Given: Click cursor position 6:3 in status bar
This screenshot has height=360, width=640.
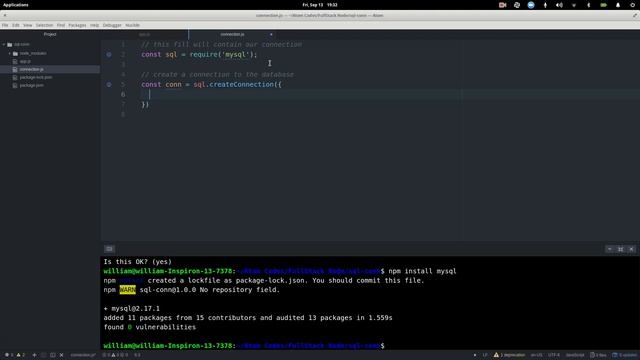Looking at the screenshot, I should pyautogui.click(x=138, y=355).
